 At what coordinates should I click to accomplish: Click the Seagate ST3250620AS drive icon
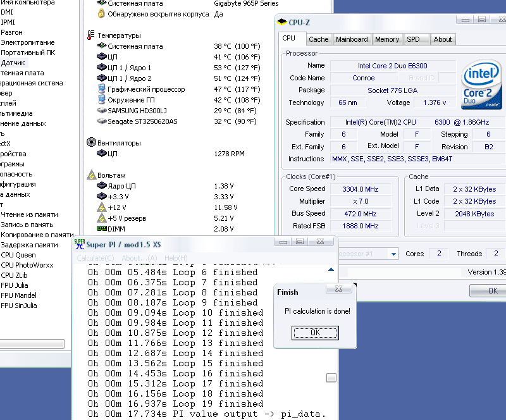click(x=102, y=121)
